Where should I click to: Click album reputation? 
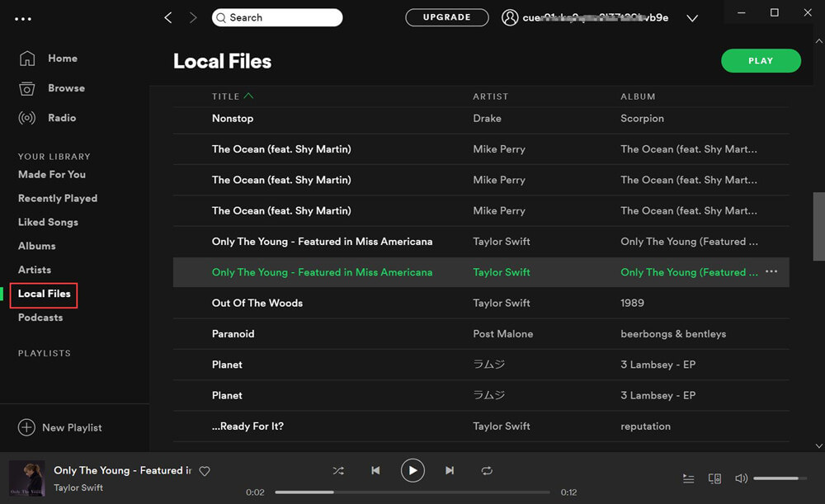pyautogui.click(x=646, y=426)
